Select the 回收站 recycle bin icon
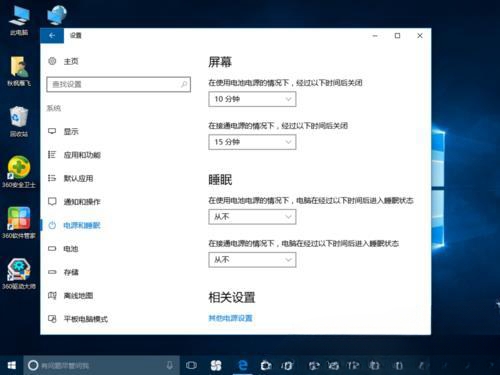The width and height of the screenshot is (500, 375). point(19,122)
